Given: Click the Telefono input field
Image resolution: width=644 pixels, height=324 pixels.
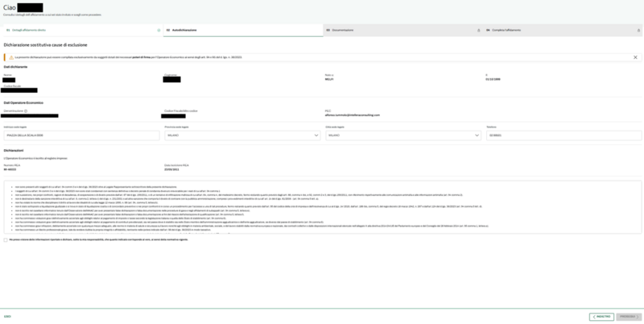Looking at the screenshot, I should tap(564, 135).
